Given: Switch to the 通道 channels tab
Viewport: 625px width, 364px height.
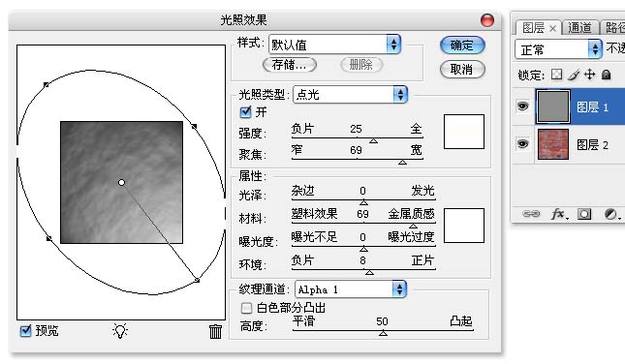Looking at the screenshot, I should point(579,27).
